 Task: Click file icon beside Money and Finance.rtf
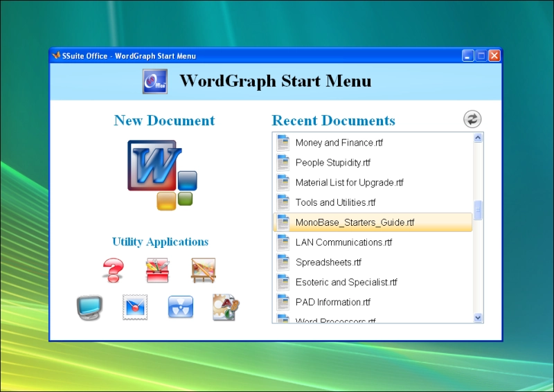tap(283, 143)
